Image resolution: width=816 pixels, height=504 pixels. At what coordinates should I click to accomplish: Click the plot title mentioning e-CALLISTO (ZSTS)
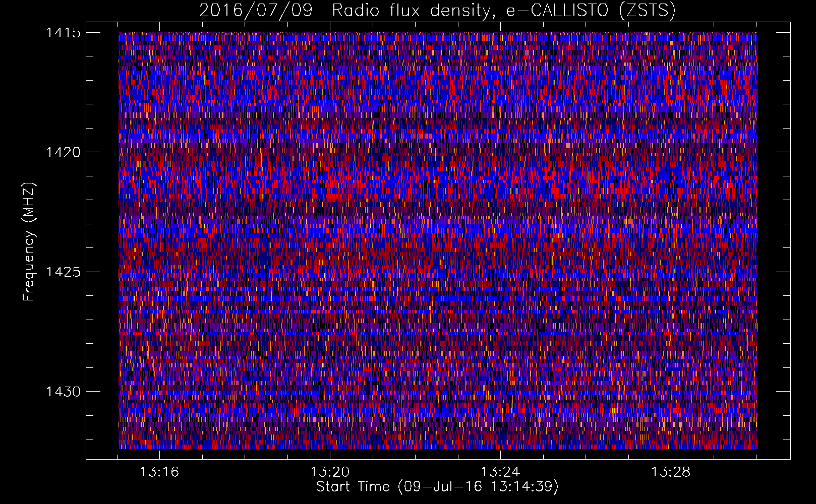[437, 10]
